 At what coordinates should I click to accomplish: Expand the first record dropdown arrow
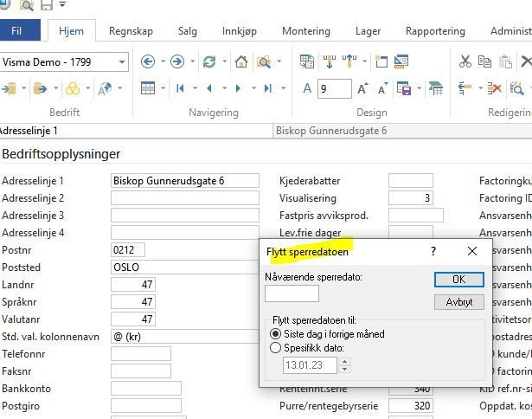point(195,88)
